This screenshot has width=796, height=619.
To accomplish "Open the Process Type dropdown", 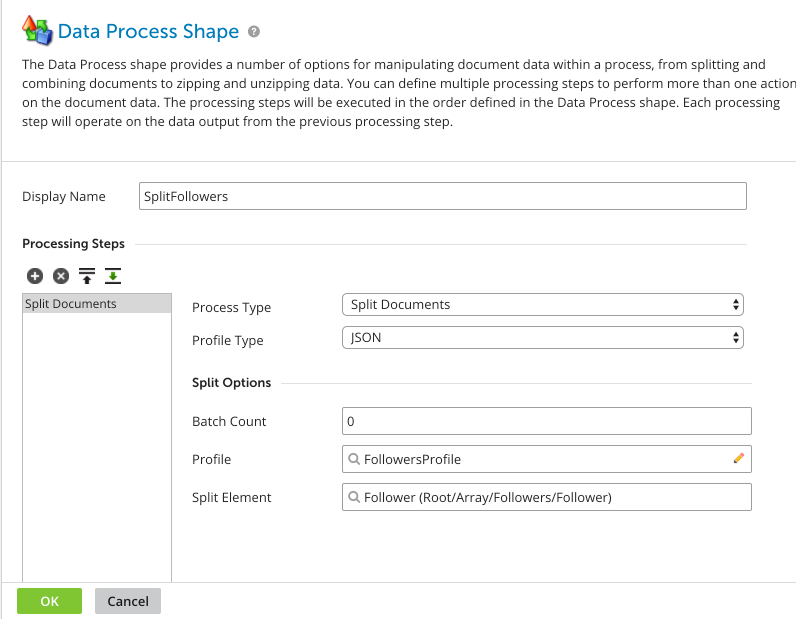I will tap(543, 305).
